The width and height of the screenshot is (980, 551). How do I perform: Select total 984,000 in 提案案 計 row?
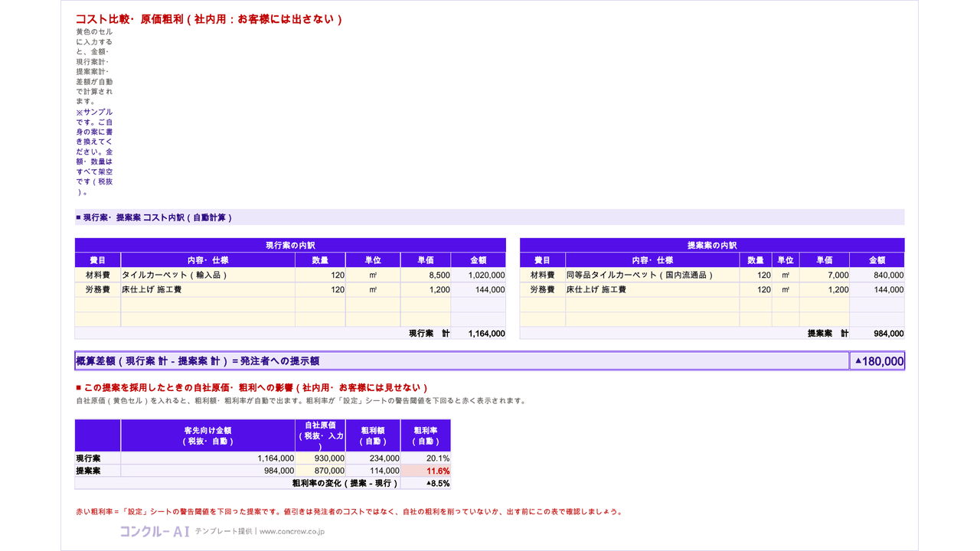click(877, 334)
